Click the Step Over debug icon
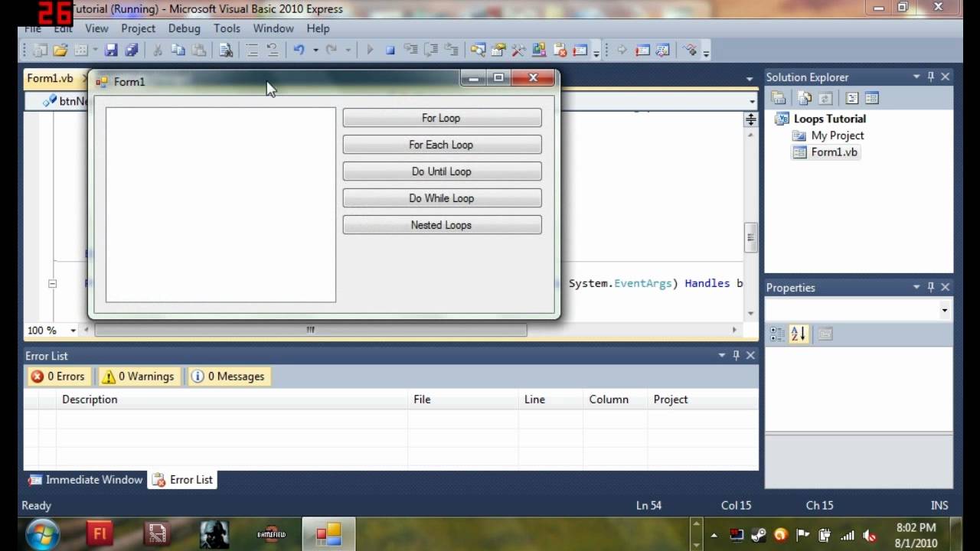980x551 pixels. tap(431, 50)
